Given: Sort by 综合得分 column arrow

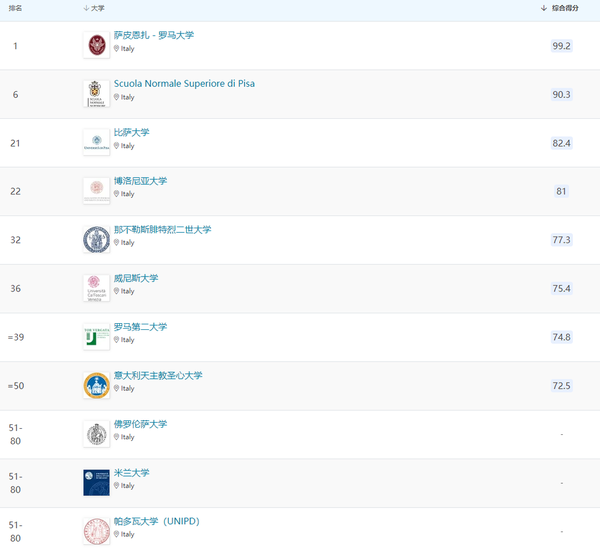Looking at the screenshot, I should tap(544, 8).
